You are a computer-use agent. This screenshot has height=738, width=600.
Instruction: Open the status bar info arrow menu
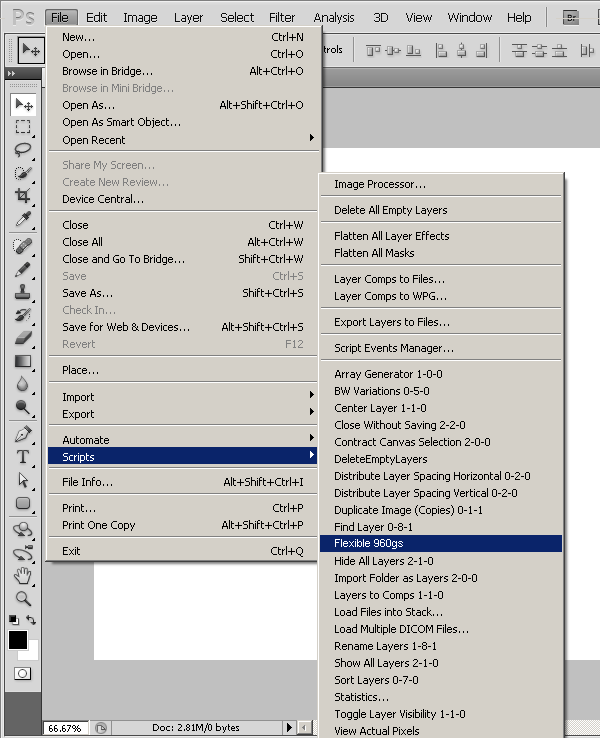(x=289, y=728)
